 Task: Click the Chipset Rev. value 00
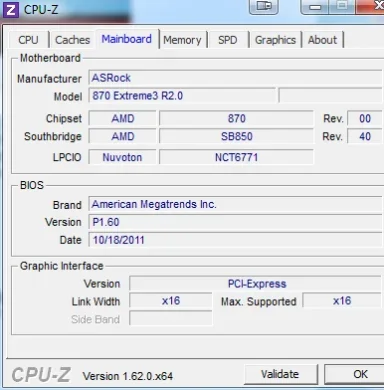pos(365,118)
